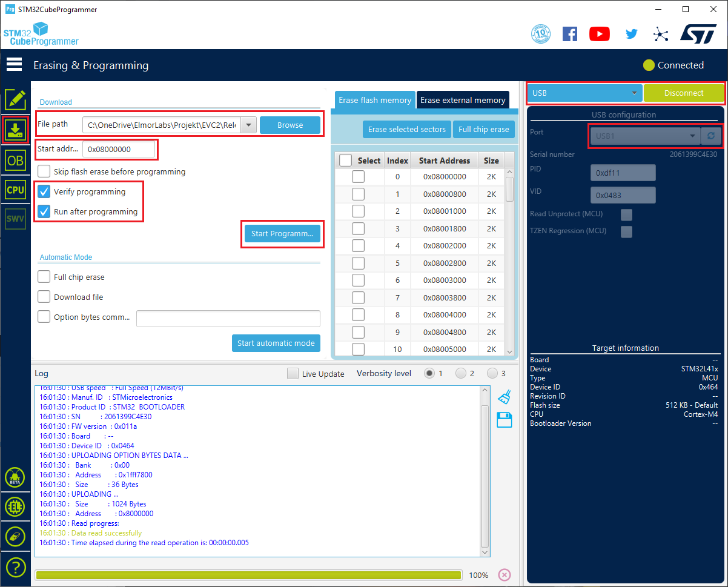728x587 pixels.
Task: Clear the log with broom icon
Action: (504, 397)
